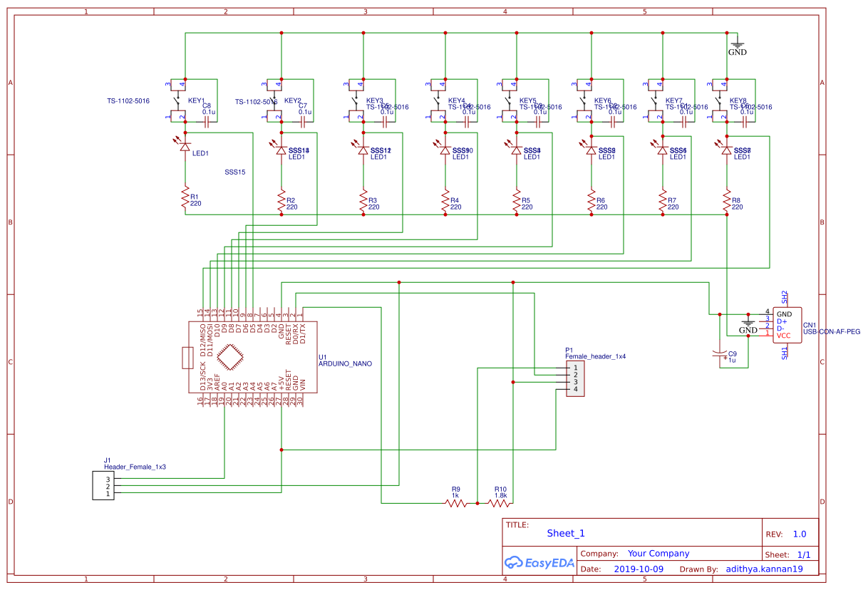The width and height of the screenshot is (868, 590).
Task: Select resistor R10 labeled 1.8k
Action: point(500,504)
